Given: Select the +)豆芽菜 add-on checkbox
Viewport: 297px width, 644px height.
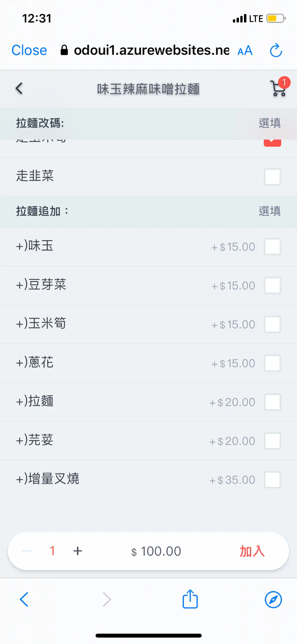Looking at the screenshot, I should click(x=272, y=286).
